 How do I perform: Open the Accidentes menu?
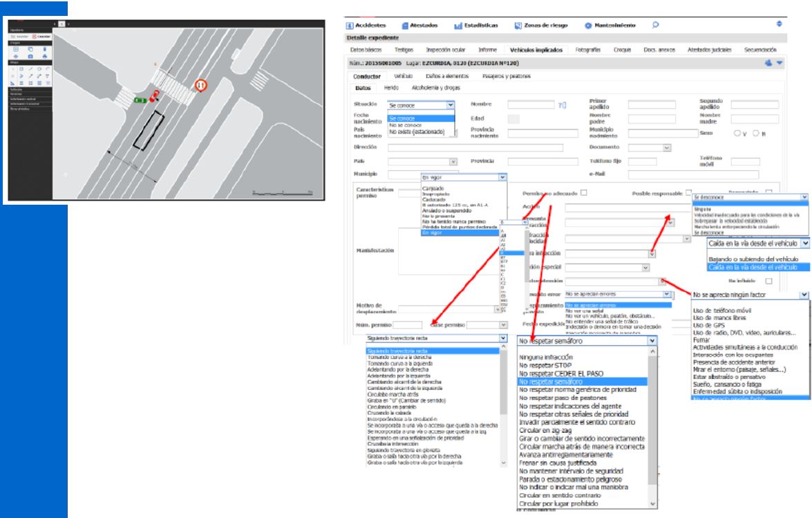click(x=366, y=26)
